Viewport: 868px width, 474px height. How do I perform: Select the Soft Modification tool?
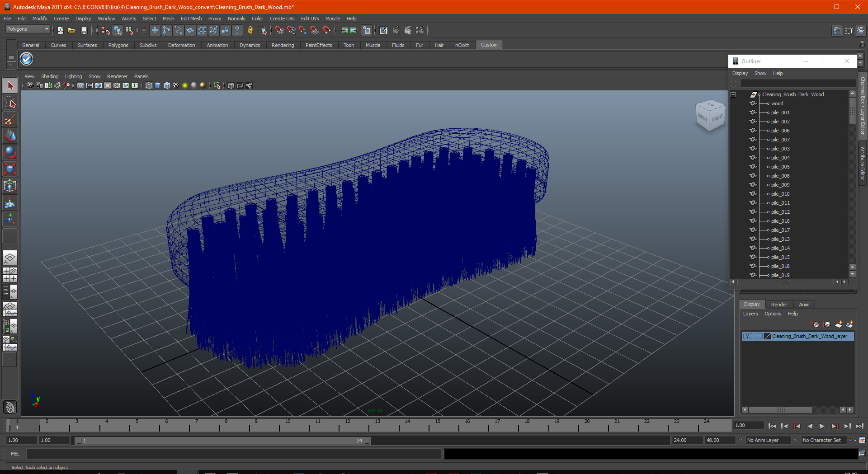[10, 202]
